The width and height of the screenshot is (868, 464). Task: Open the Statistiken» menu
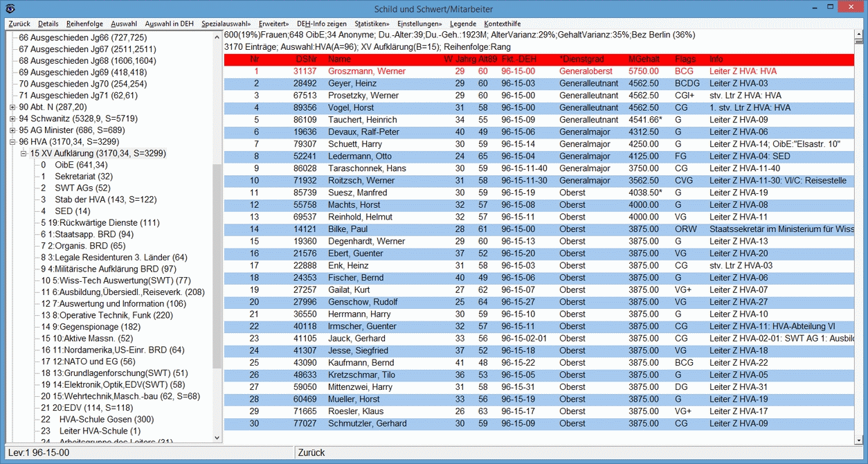pos(372,24)
